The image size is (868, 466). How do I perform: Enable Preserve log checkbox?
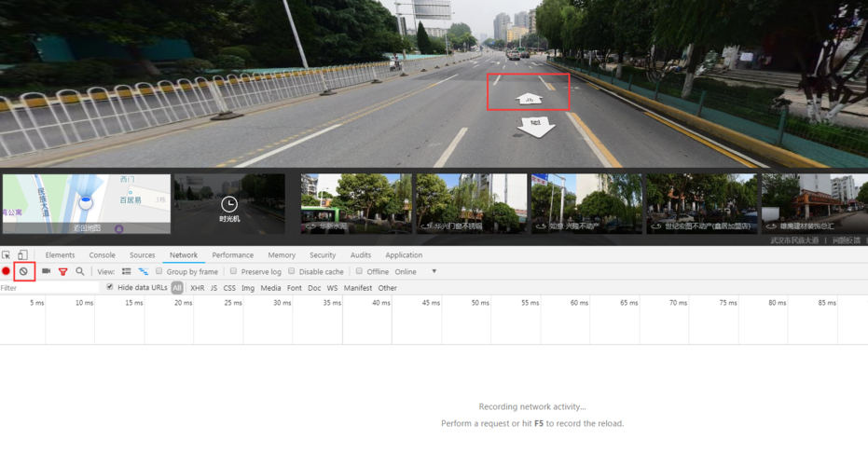tap(234, 271)
